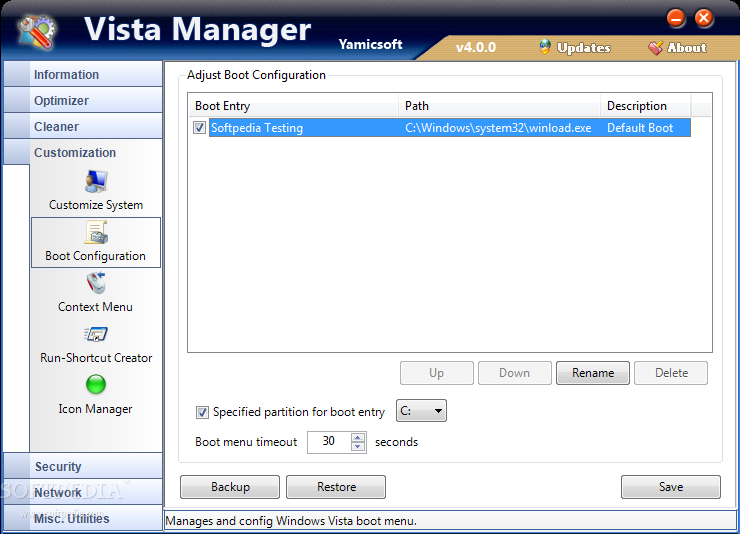Open the Context Menu mouse icon

(x=96, y=283)
